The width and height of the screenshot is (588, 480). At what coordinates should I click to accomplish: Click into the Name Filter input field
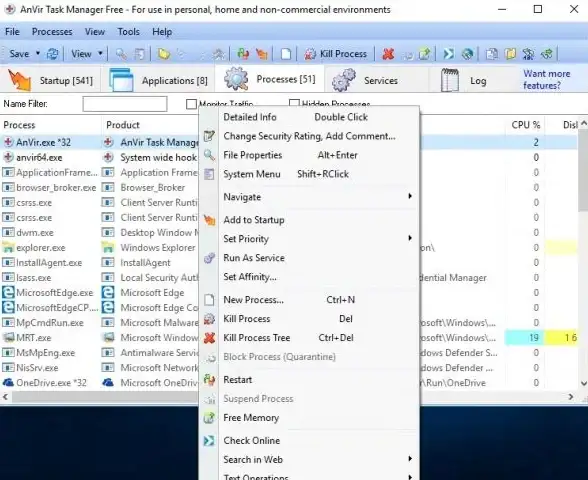pyautogui.click(x=125, y=104)
